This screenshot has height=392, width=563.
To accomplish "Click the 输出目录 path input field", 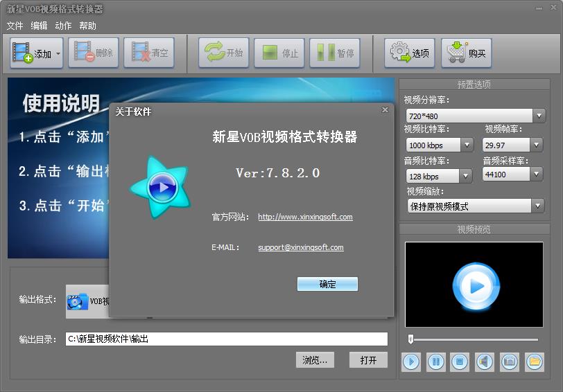I will pos(226,339).
